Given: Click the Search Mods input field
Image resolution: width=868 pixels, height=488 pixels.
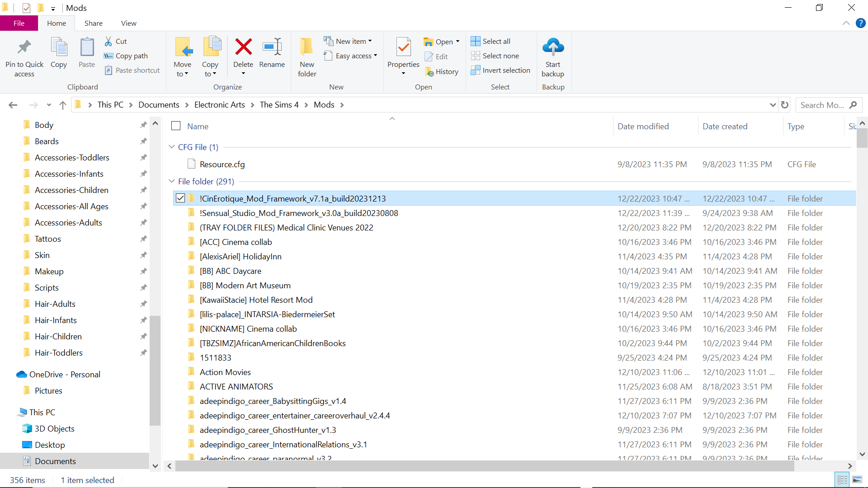Looking at the screenshot, I should (x=822, y=105).
